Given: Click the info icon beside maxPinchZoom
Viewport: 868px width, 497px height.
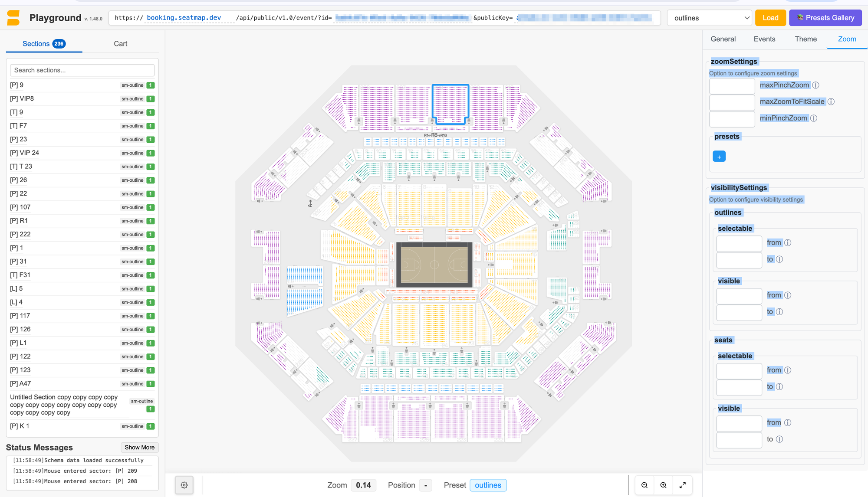Looking at the screenshot, I should click(815, 85).
